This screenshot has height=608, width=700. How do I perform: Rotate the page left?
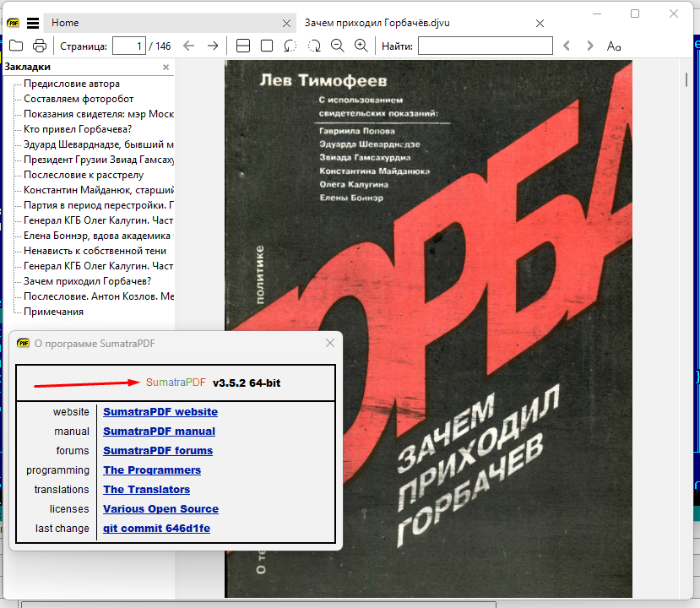coord(290,46)
